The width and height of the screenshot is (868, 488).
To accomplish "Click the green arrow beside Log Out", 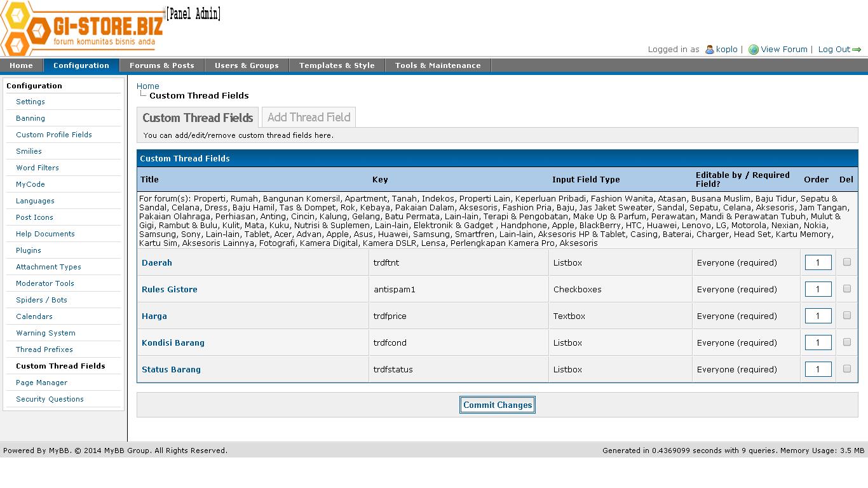I will click(x=857, y=50).
